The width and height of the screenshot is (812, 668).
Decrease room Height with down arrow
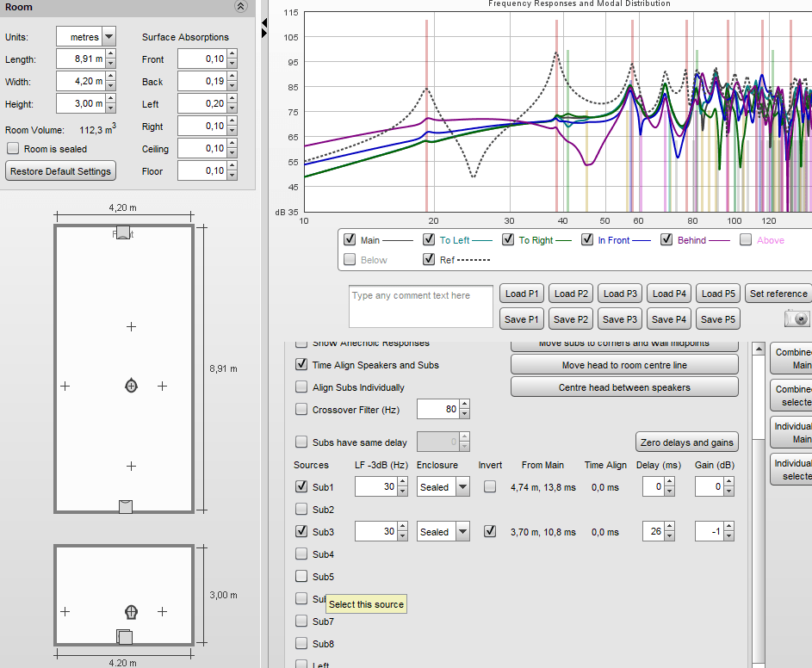110,108
